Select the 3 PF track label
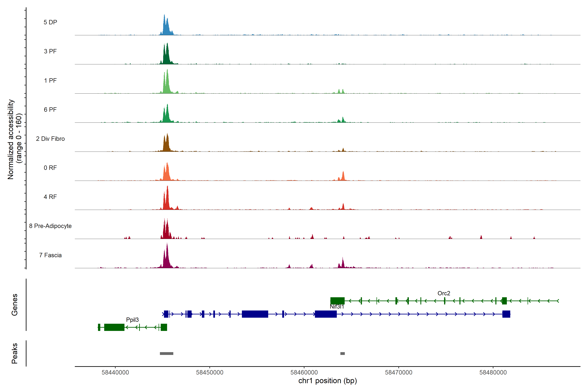 tap(50, 51)
